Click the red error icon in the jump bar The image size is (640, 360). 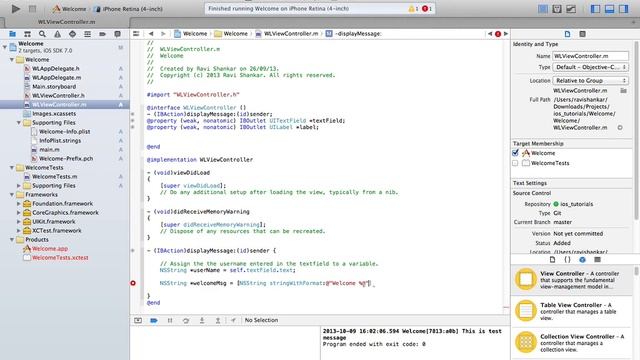[x=498, y=34]
